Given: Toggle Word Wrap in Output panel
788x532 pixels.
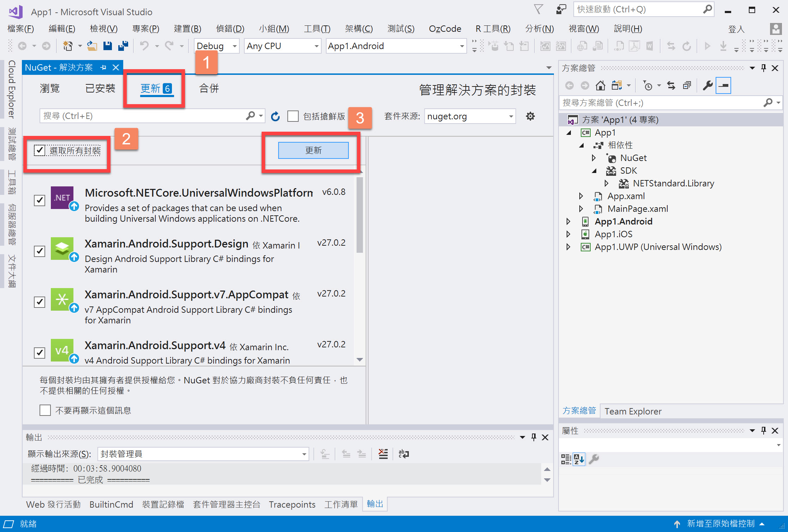Looking at the screenshot, I should pos(404,454).
